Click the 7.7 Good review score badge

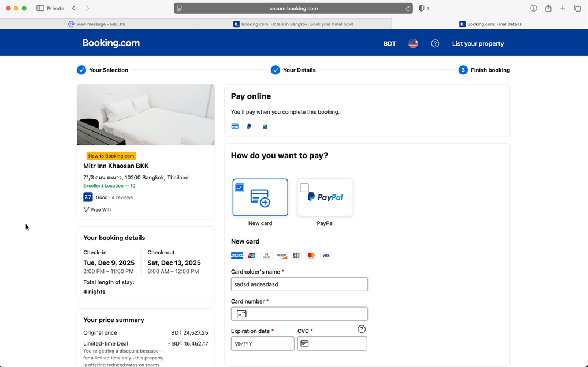pos(87,197)
